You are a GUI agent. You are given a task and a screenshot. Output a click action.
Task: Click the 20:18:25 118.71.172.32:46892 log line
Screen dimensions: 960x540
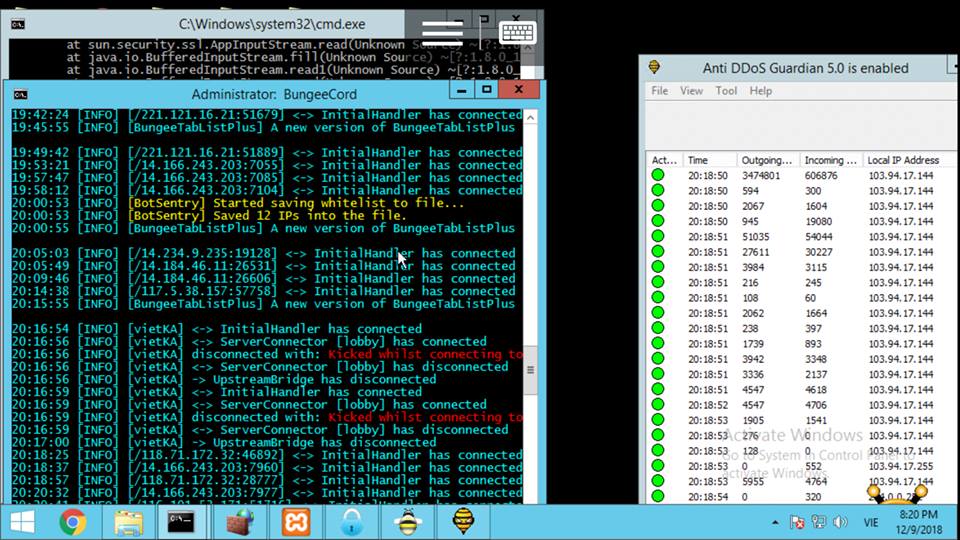pyautogui.click(x=267, y=455)
